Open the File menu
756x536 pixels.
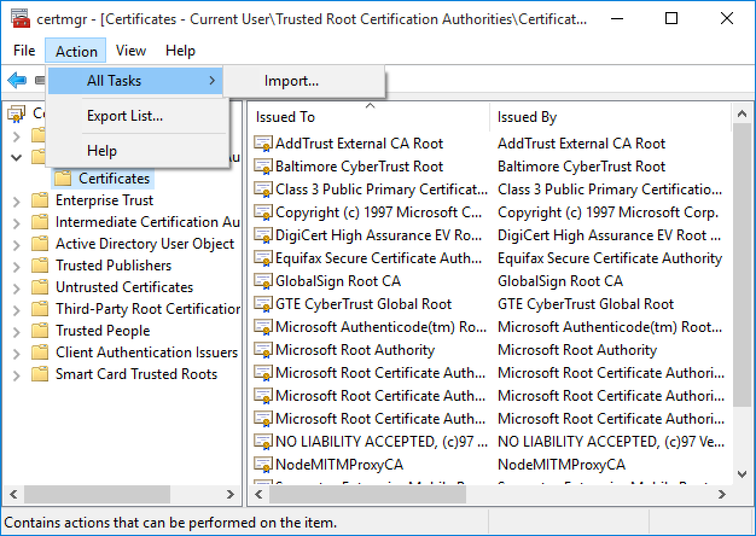tap(24, 51)
